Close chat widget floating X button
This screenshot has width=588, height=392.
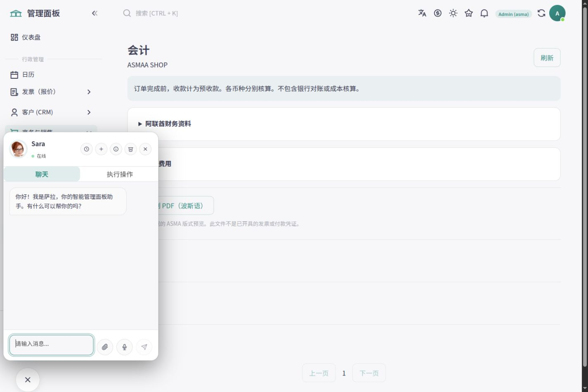pos(28,380)
